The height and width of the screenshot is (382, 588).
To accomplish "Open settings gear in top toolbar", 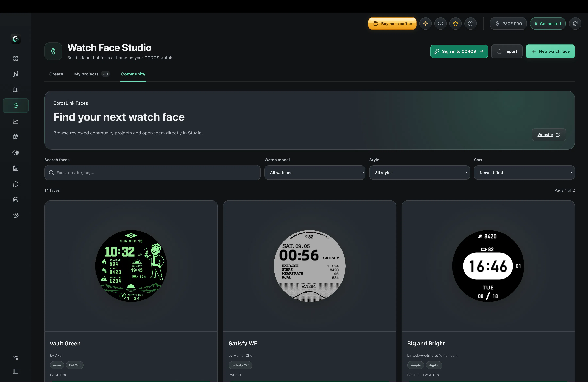I will pyautogui.click(x=441, y=24).
